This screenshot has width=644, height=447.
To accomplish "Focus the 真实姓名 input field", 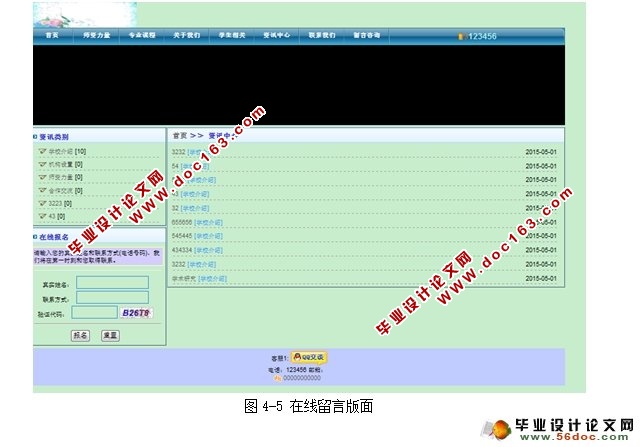I will [x=113, y=283].
